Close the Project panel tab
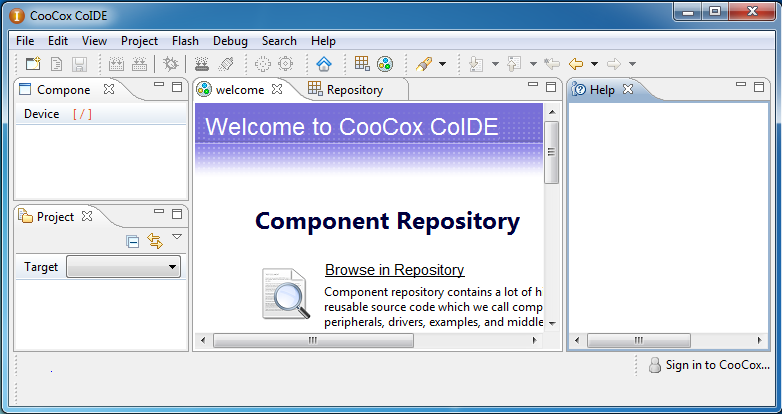782x414 pixels. click(x=87, y=216)
